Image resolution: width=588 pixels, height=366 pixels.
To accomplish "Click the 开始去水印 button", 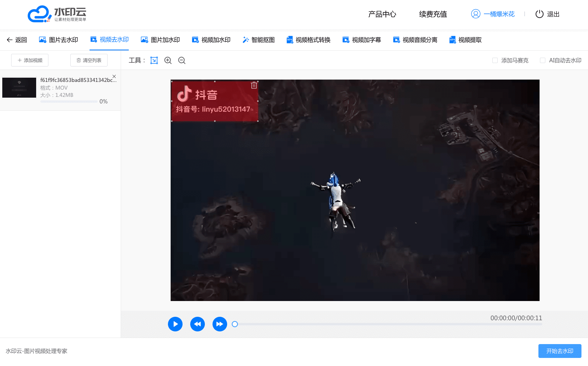I will click(560, 351).
